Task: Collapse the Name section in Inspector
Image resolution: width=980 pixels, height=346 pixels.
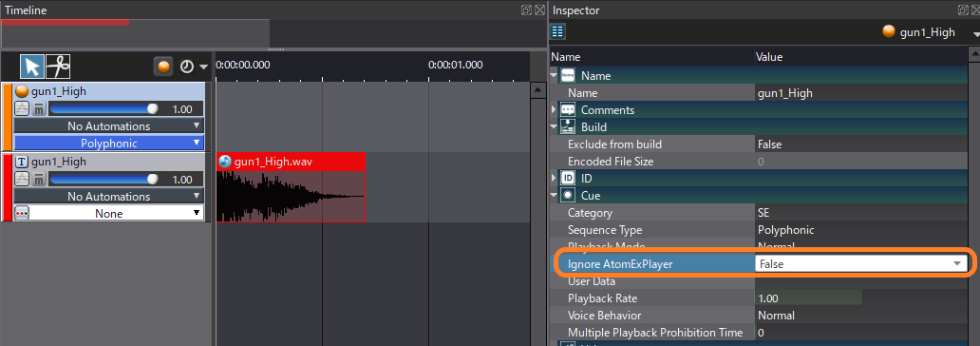Action: pyautogui.click(x=554, y=76)
